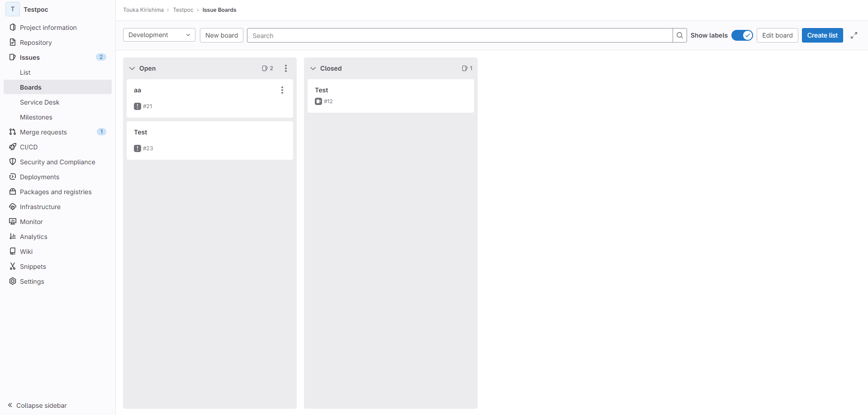Collapse the Open list chevron
This screenshot has height=415, width=868.
click(x=132, y=68)
